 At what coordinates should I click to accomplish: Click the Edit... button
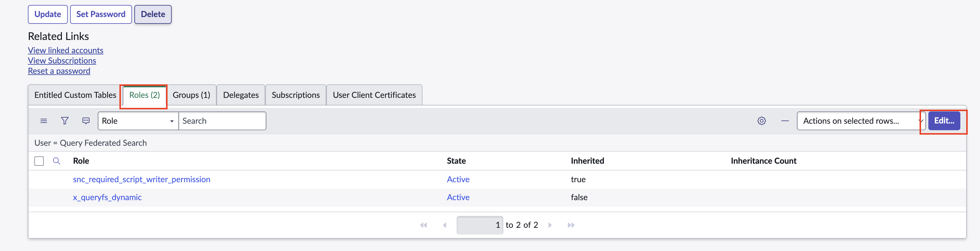944,121
